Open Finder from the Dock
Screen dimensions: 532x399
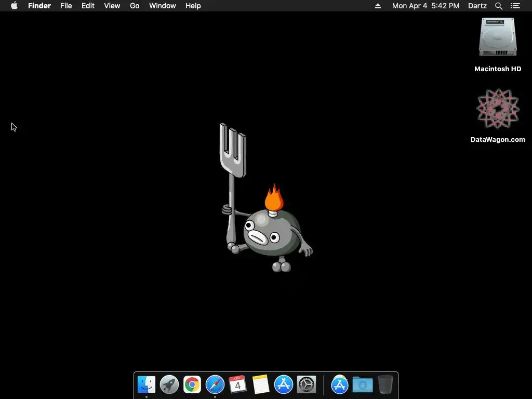147,384
